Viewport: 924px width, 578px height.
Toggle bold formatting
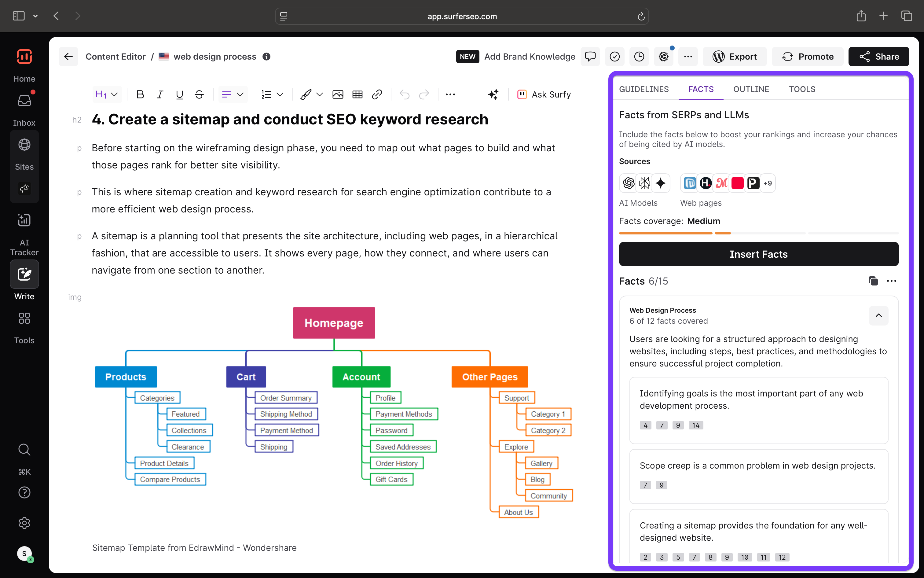[x=140, y=94]
